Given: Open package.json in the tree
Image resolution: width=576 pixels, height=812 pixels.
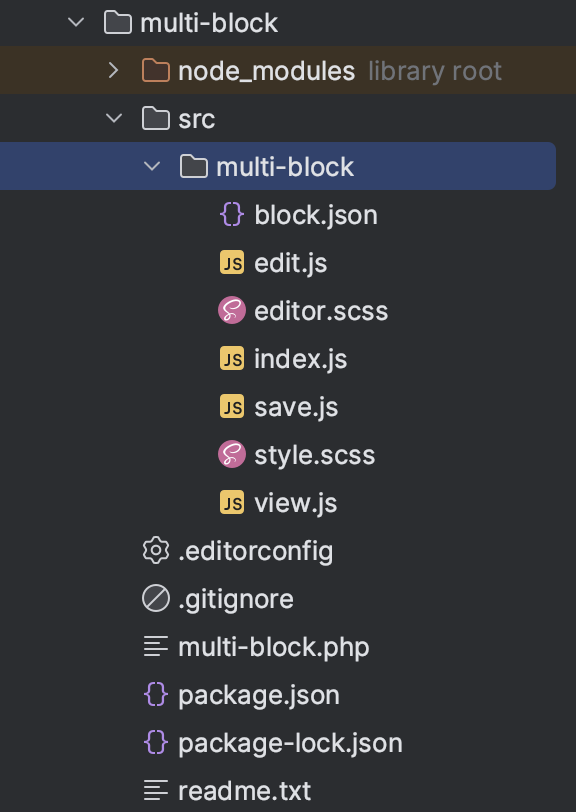Looking at the screenshot, I should [259, 695].
